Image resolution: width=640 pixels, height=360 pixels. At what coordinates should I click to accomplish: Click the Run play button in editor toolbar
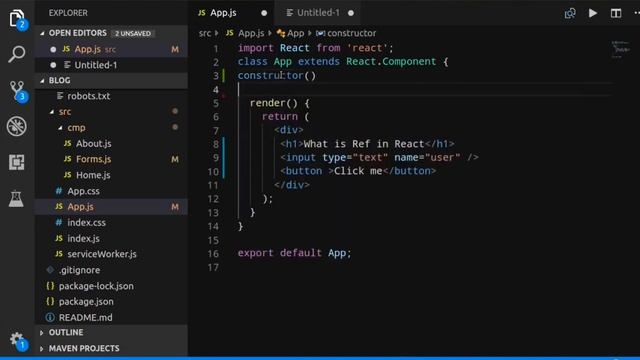point(593,13)
